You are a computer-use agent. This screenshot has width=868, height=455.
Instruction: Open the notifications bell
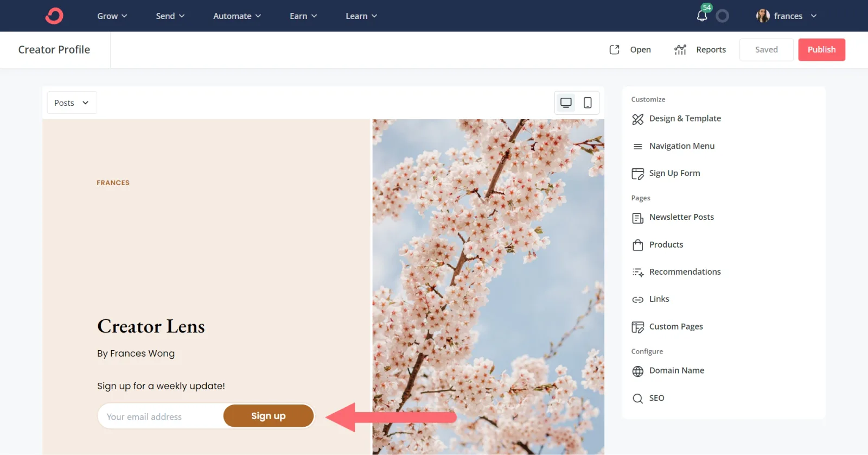click(x=702, y=16)
